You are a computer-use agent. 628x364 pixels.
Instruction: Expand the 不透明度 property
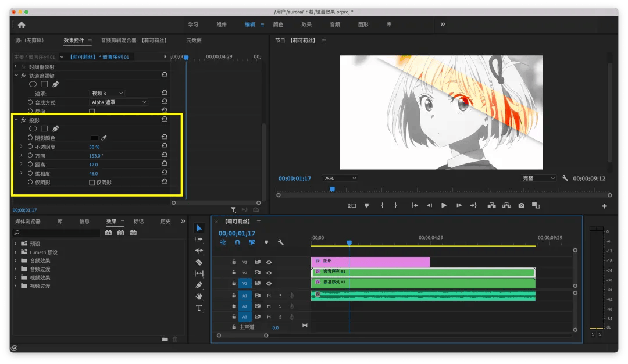[x=22, y=147]
